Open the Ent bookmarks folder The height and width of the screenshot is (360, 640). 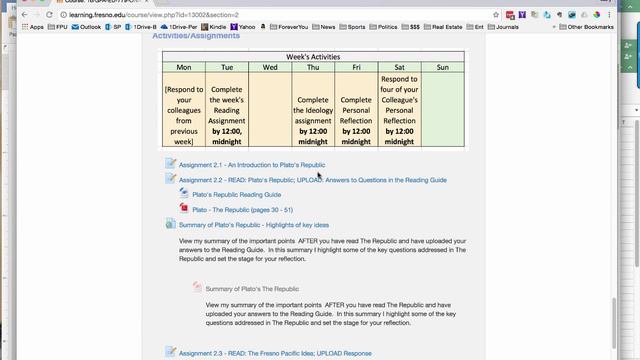(475, 27)
